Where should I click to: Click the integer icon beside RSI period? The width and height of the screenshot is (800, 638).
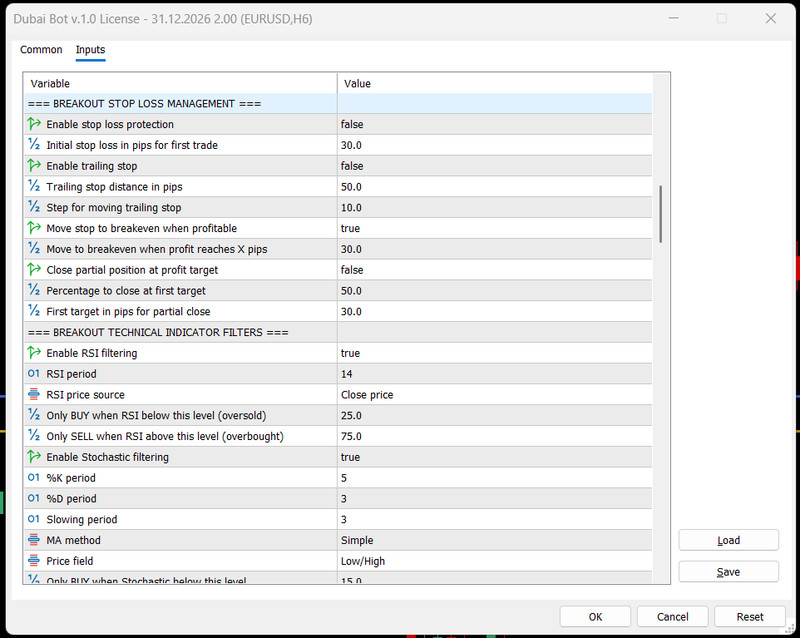coord(34,374)
